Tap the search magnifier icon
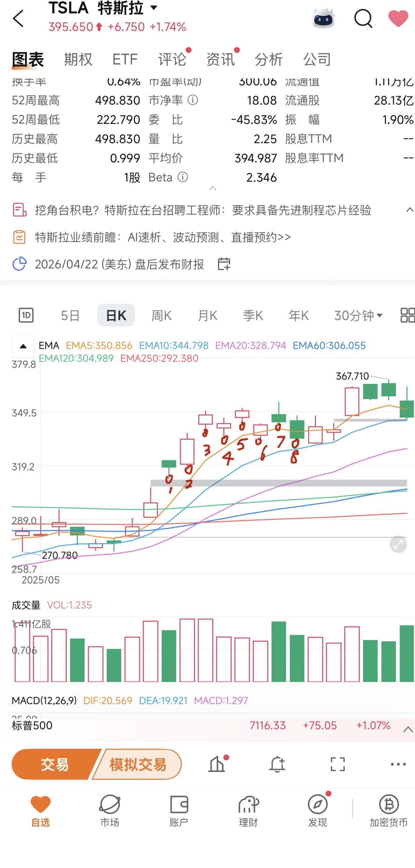The height and width of the screenshot is (868, 415). point(363,18)
